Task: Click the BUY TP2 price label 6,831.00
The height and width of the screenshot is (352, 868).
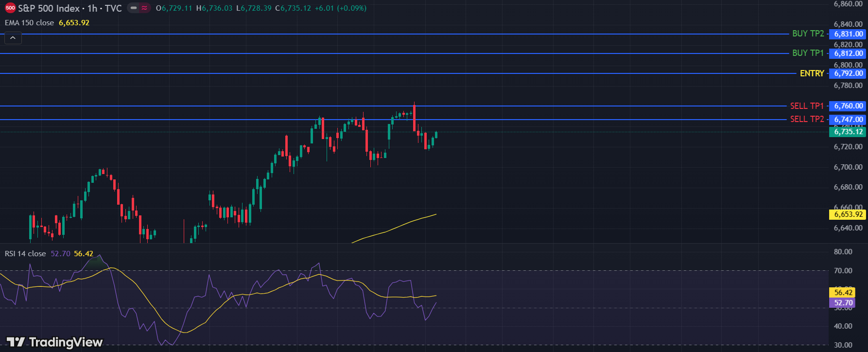Action: 848,34
